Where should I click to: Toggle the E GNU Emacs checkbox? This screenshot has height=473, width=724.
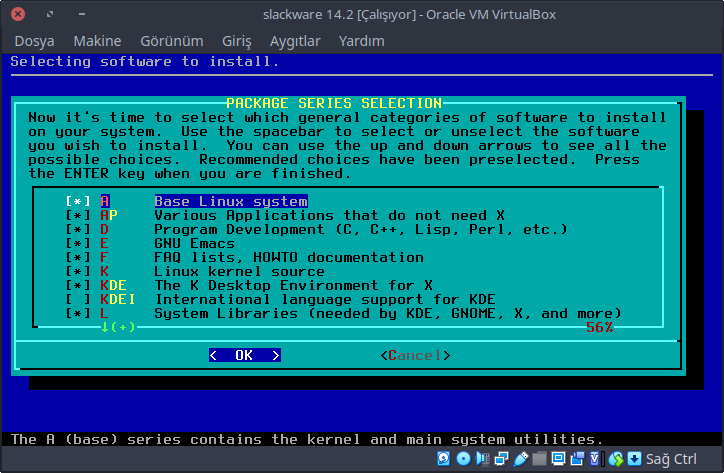[x=78, y=243]
